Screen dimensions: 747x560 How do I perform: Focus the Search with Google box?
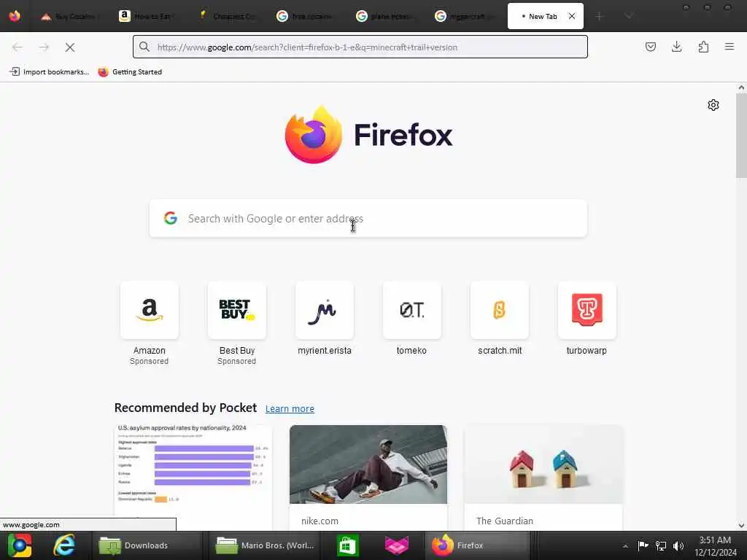(368, 218)
